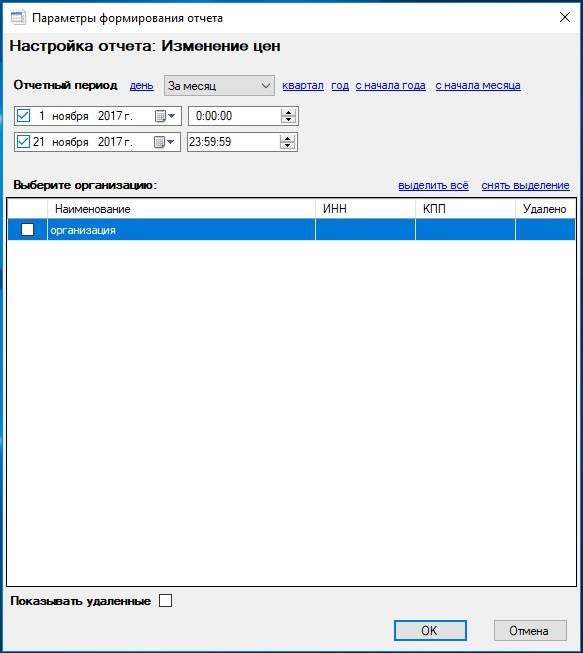
Task: Click the report window icon in title bar
Action: click(x=18, y=18)
